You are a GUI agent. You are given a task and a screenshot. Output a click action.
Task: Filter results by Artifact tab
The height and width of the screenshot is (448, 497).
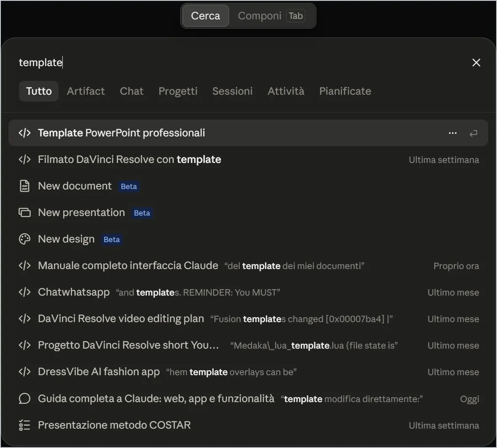tap(86, 91)
